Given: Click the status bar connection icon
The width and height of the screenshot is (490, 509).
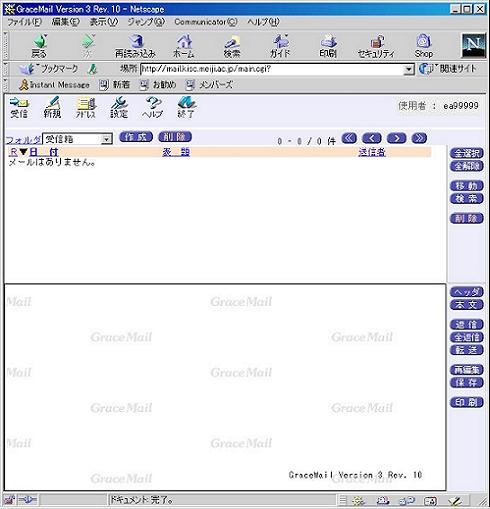Looking at the screenshot, I should (x=27, y=500).
